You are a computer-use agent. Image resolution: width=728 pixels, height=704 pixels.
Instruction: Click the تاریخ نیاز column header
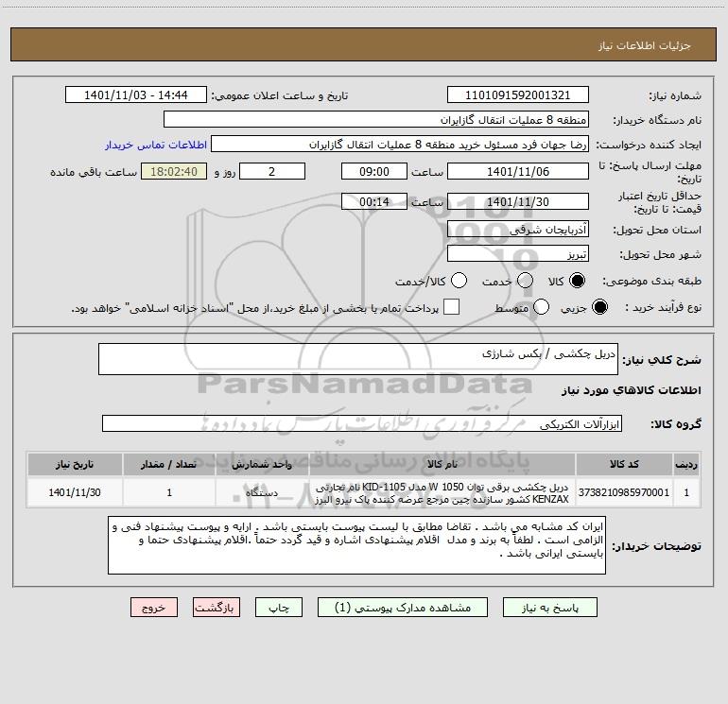[75, 464]
